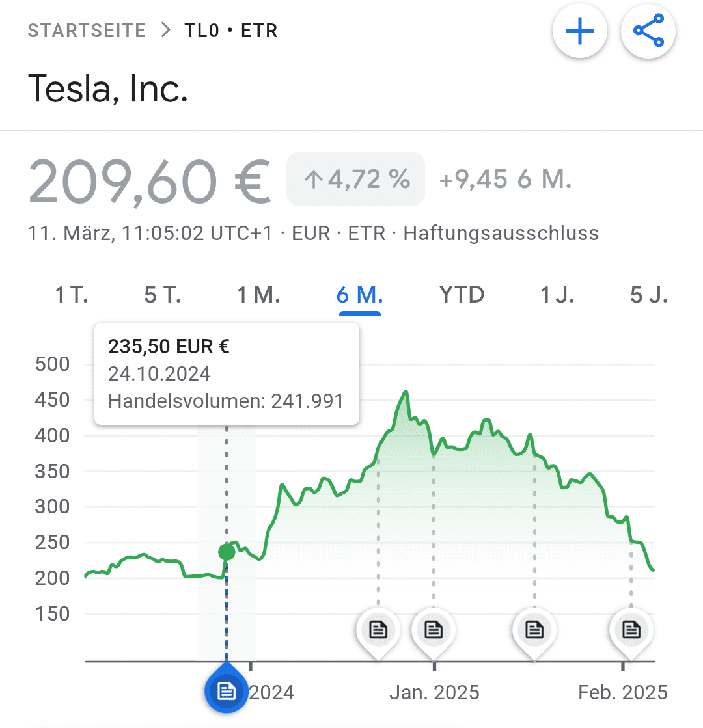Switch chart to 5 T. range

pyautogui.click(x=162, y=295)
